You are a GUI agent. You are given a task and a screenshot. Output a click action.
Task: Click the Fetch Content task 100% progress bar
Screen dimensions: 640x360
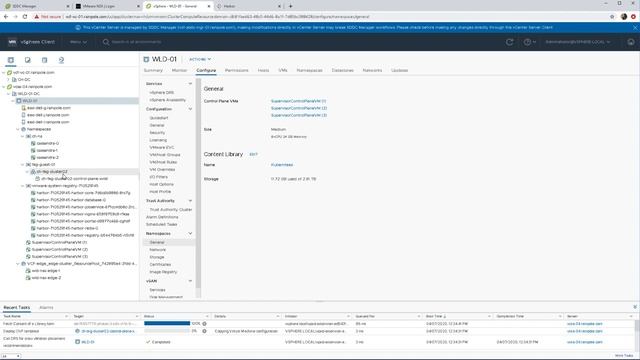[167, 323]
